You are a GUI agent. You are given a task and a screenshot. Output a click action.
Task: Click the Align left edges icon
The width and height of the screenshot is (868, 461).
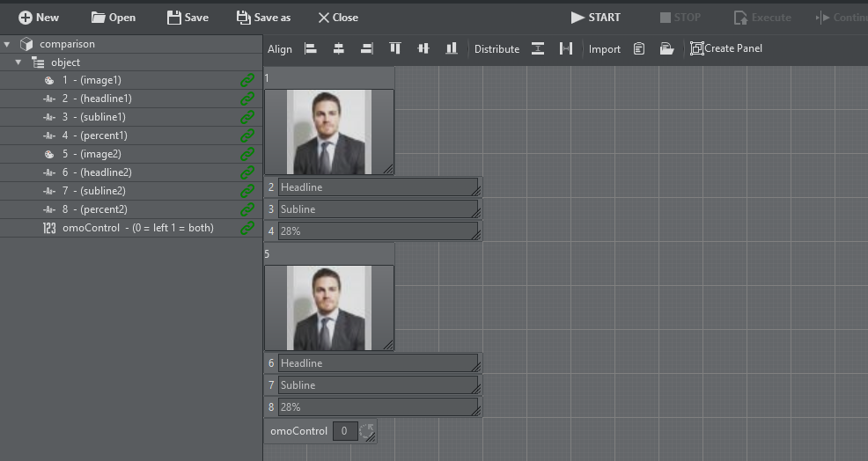[x=310, y=49]
